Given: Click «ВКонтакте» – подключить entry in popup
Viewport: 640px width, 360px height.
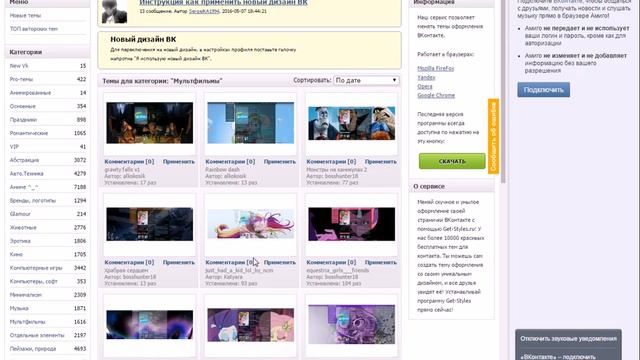Looking at the screenshot, I should click(558, 356).
